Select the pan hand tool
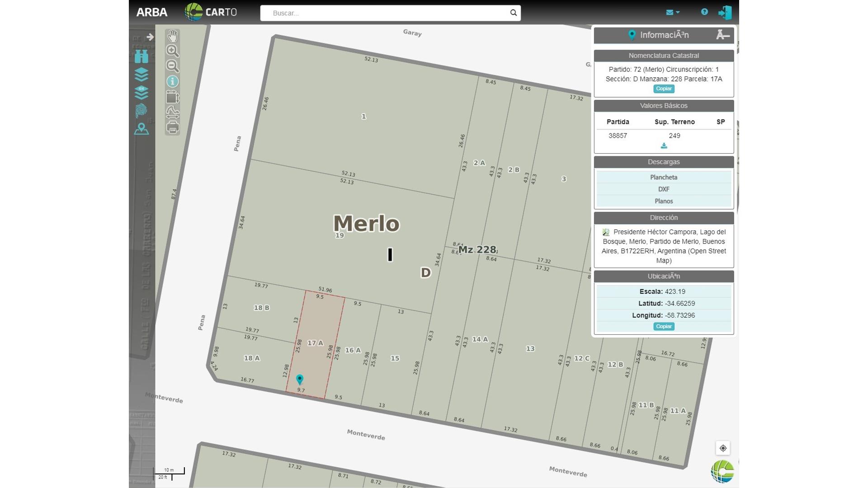 [x=172, y=36]
